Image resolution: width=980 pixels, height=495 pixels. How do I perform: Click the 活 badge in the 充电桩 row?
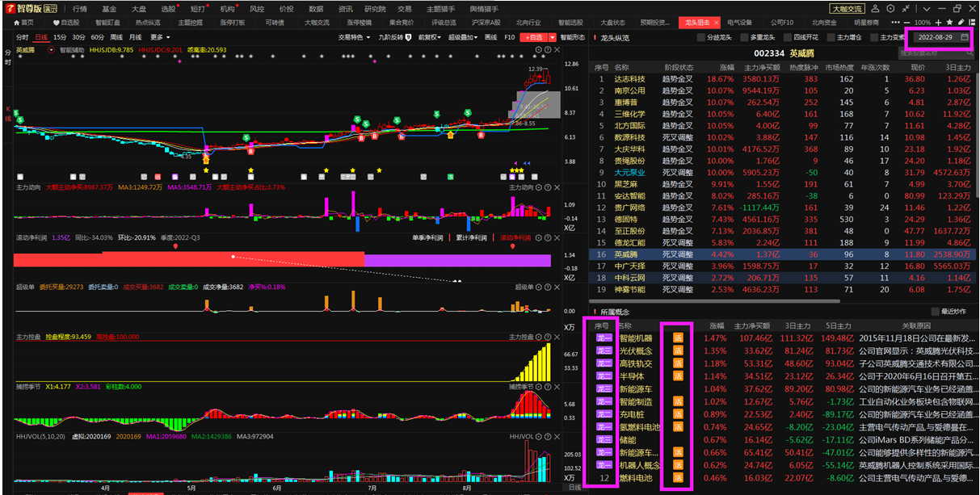[x=678, y=414]
